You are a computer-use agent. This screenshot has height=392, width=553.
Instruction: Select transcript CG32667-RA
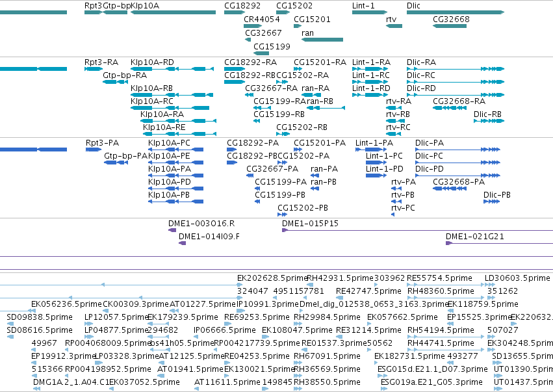point(250,95)
